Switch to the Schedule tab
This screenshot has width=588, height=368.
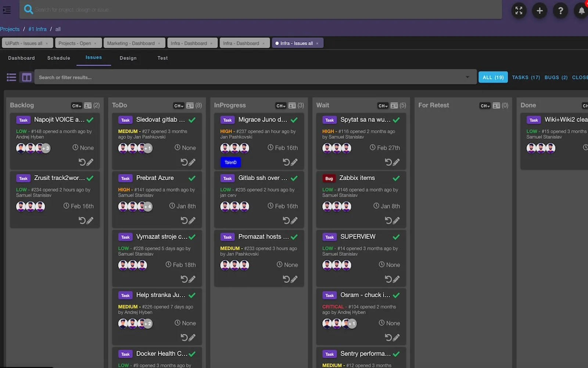(x=58, y=58)
